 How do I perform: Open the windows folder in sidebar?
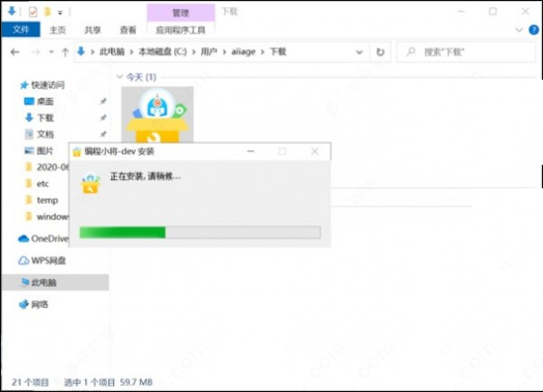click(48, 216)
